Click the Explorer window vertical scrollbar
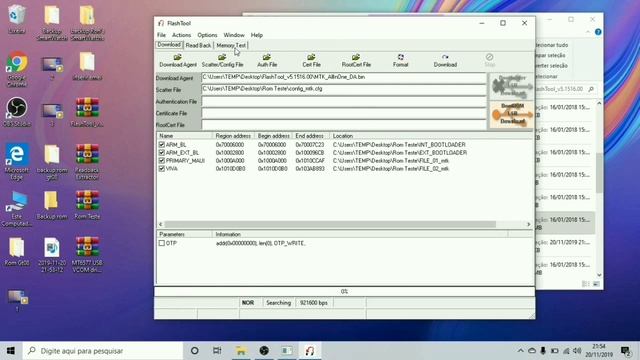This screenshot has height=360, width=640. click(599, 173)
